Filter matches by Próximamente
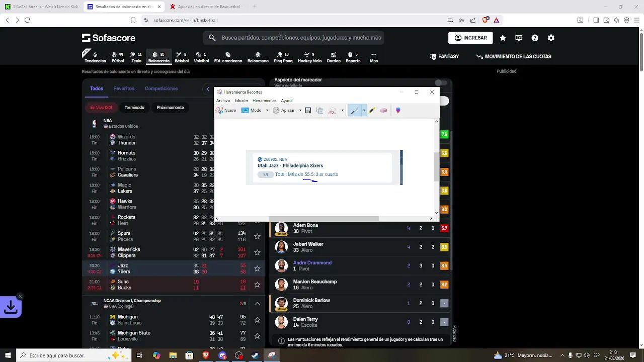The image size is (644, 362). (170, 108)
